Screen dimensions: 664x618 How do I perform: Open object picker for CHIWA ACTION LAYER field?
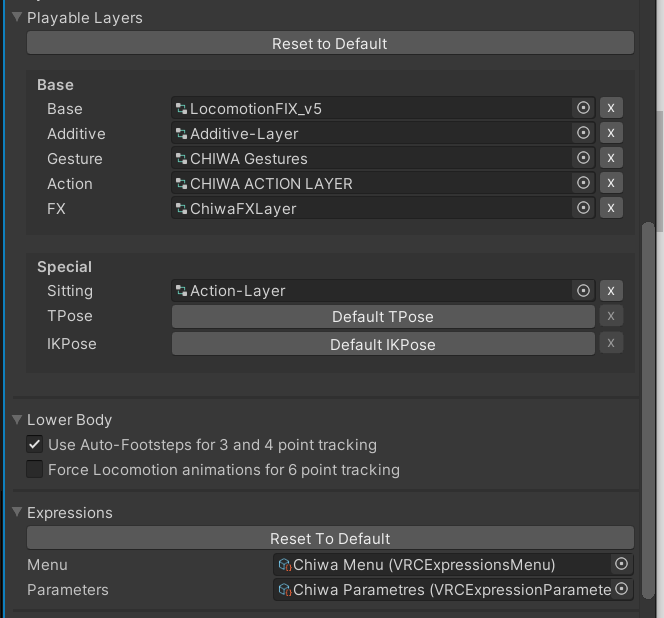[583, 183]
